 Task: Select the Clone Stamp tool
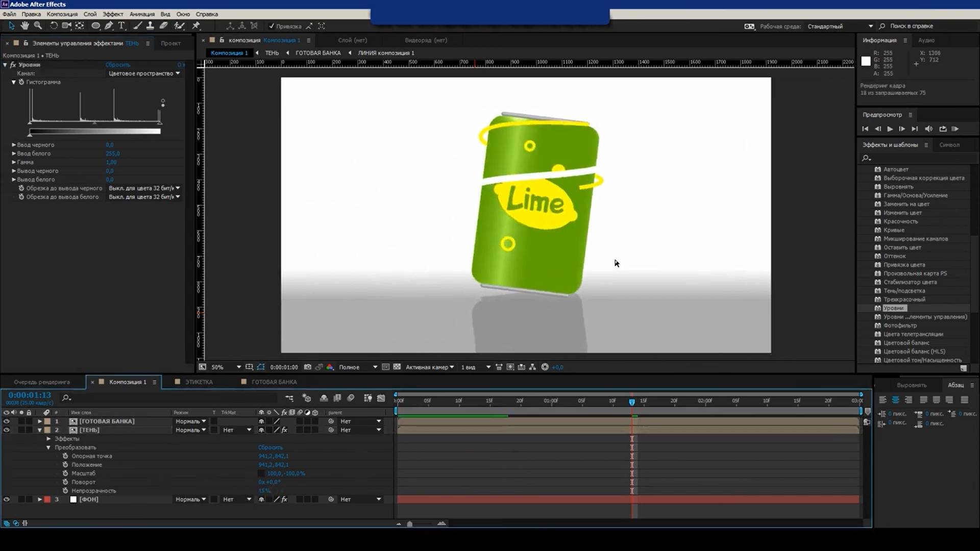pyautogui.click(x=150, y=26)
